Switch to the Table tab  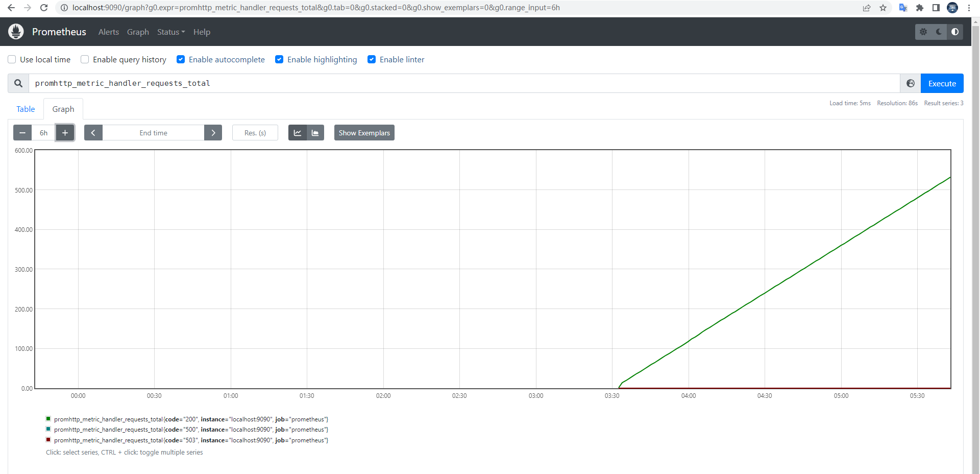pyautogui.click(x=26, y=109)
